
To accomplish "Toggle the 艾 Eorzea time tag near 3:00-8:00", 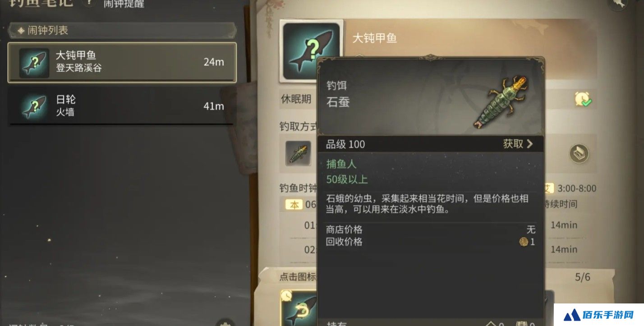I will tap(548, 188).
